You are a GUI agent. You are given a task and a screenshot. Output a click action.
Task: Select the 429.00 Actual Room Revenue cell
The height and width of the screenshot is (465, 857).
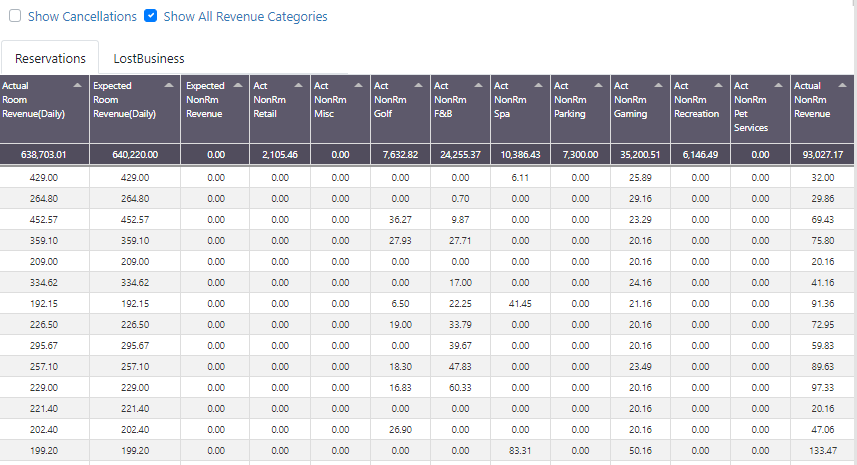pyautogui.click(x=44, y=178)
